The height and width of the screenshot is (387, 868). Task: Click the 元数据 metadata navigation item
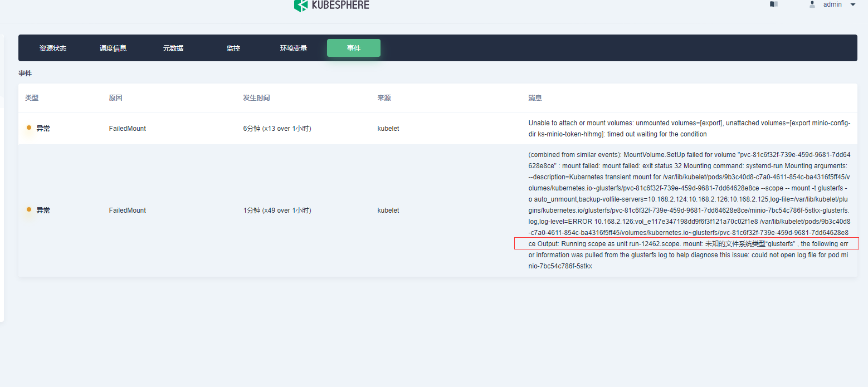point(173,48)
